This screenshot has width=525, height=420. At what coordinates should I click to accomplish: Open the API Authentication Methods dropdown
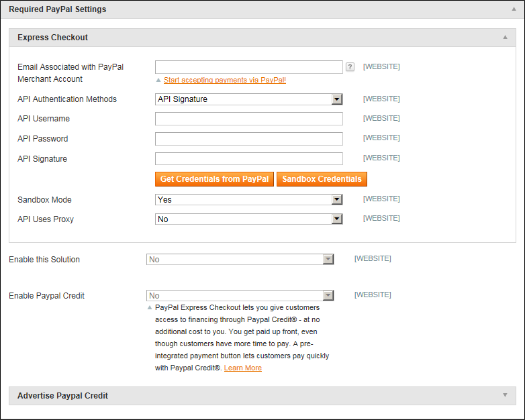[249, 99]
